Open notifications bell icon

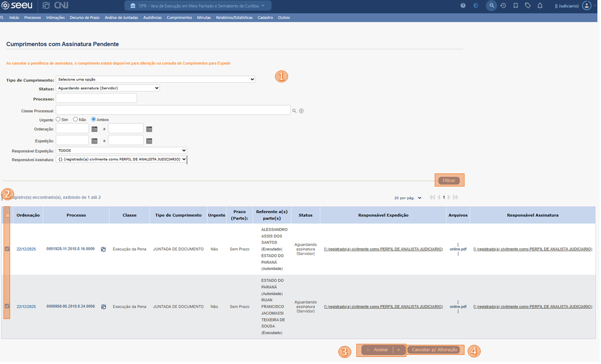pyautogui.click(x=540, y=6)
